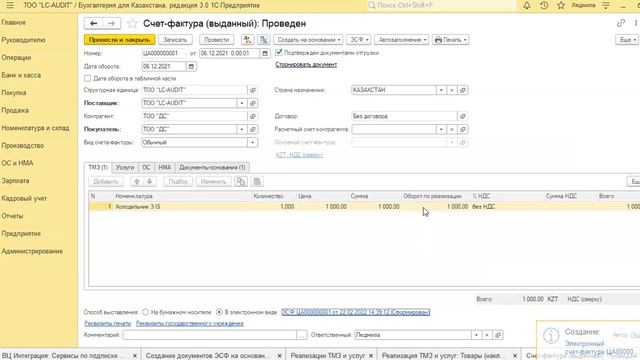Click the Провести button
The height and width of the screenshot is (360, 640).
click(216, 40)
